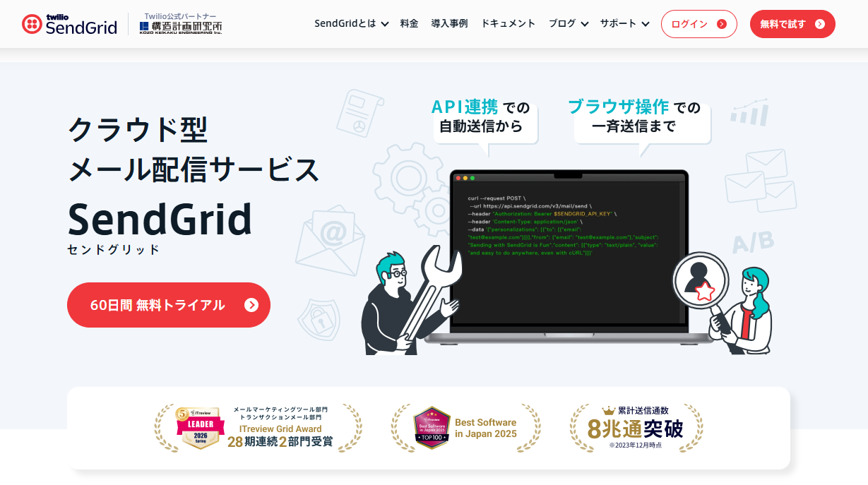This screenshot has width=868, height=485.
Task: Click the センドグリッド caption
Action: click(114, 250)
